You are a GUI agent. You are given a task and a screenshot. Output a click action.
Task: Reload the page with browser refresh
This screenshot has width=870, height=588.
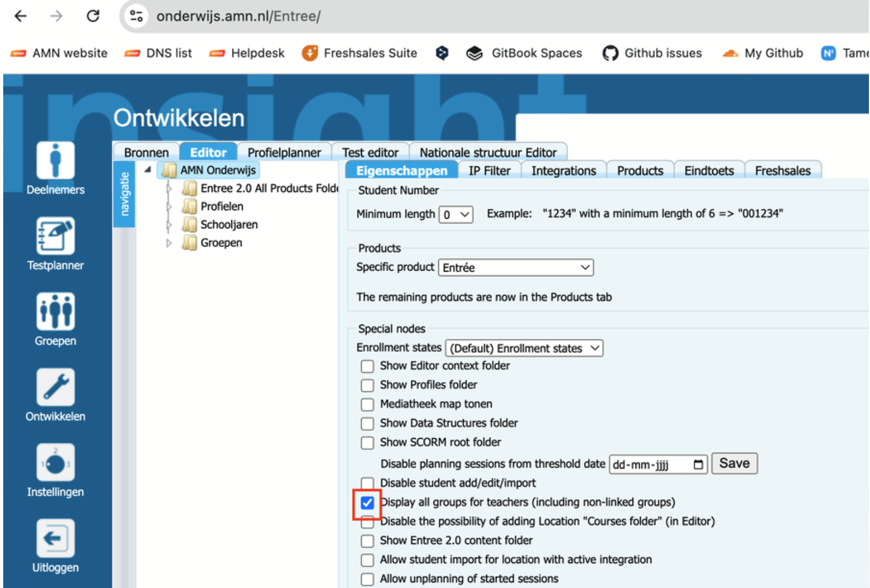[93, 16]
